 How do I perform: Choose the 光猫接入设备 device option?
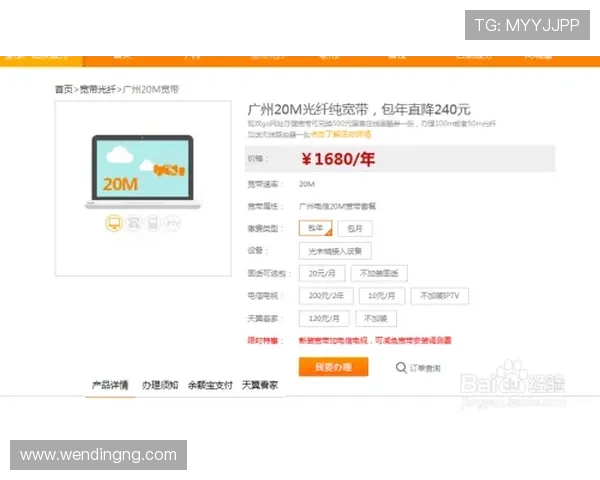click(335, 251)
